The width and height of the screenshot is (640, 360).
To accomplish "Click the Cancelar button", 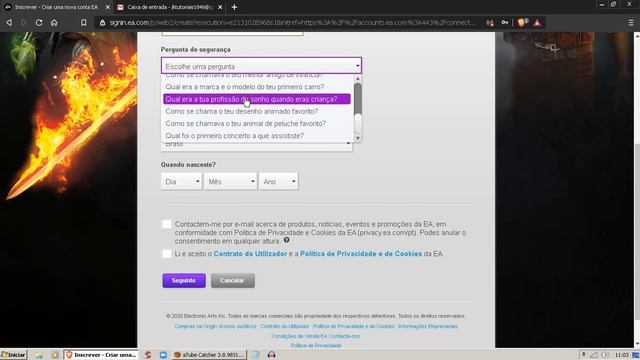I will pos(233,280).
